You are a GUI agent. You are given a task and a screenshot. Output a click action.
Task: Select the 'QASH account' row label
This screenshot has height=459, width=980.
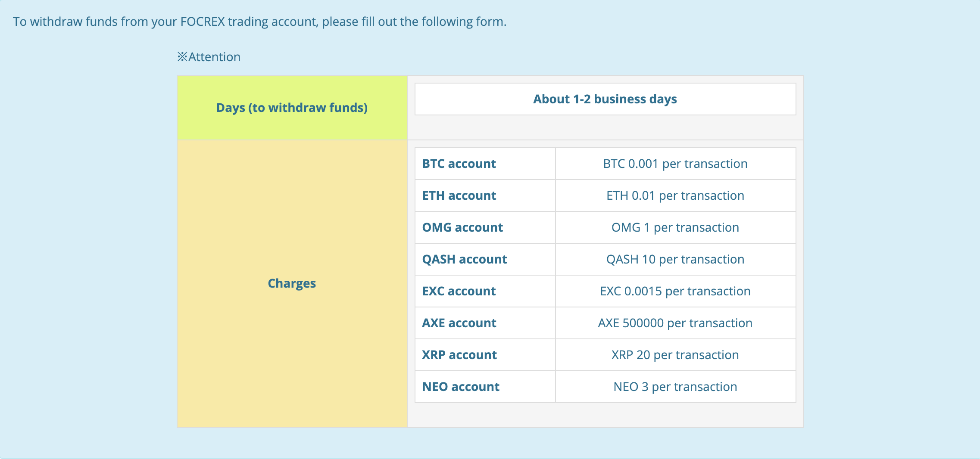[x=464, y=259]
